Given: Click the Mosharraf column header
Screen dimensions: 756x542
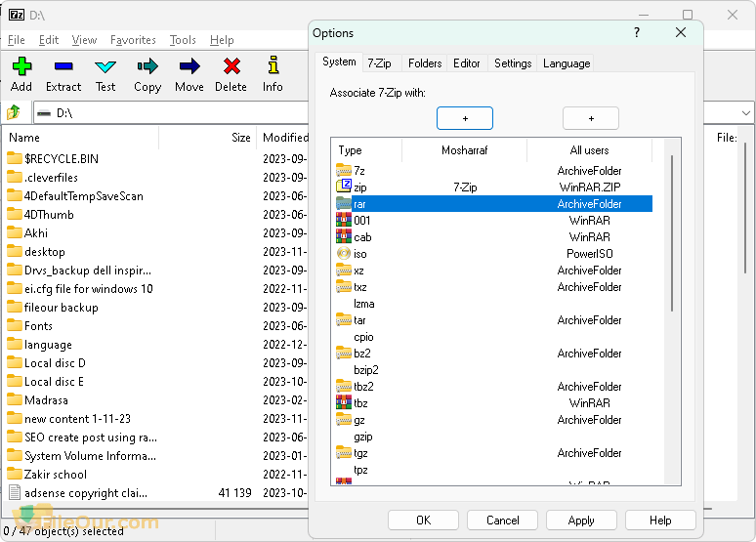Looking at the screenshot, I should [x=464, y=150].
